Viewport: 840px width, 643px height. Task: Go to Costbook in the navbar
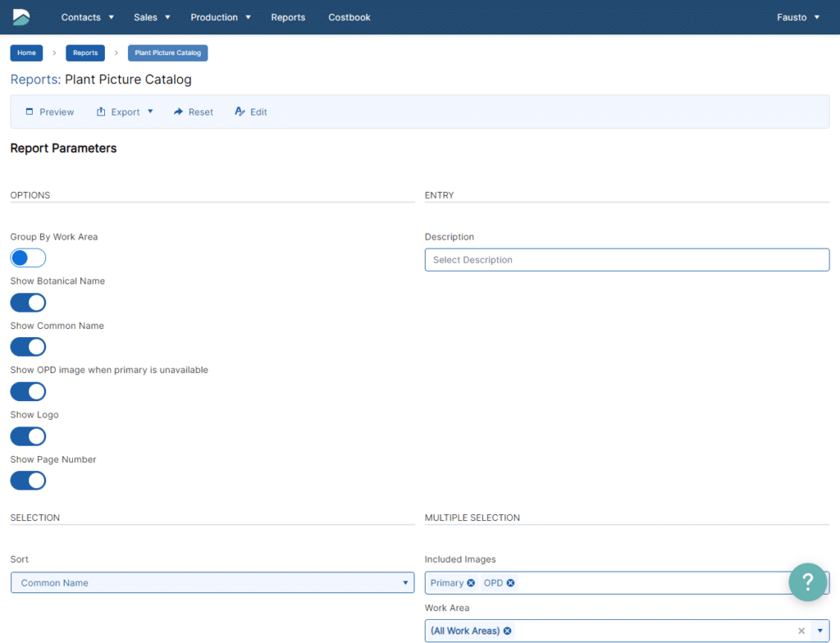[x=349, y=17]
